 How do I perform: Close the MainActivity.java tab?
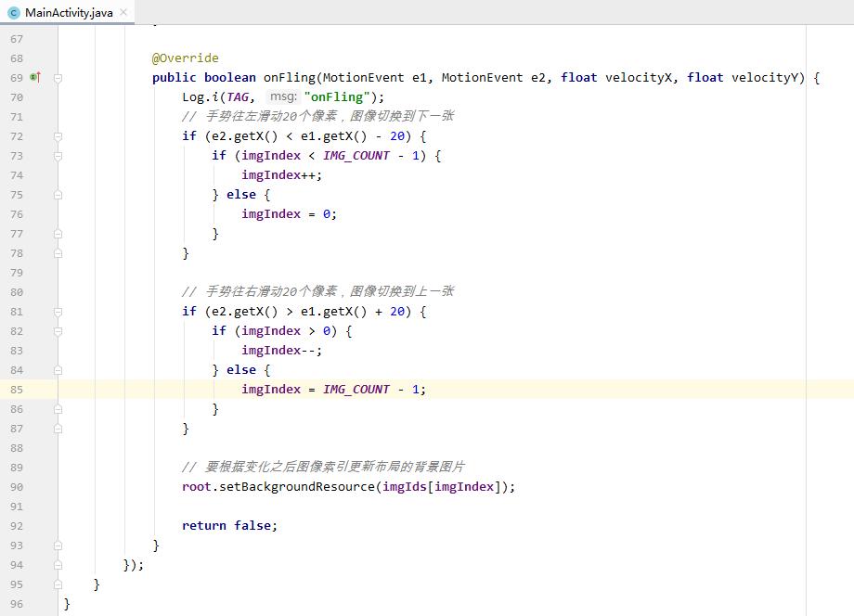[x=123, y=12]
